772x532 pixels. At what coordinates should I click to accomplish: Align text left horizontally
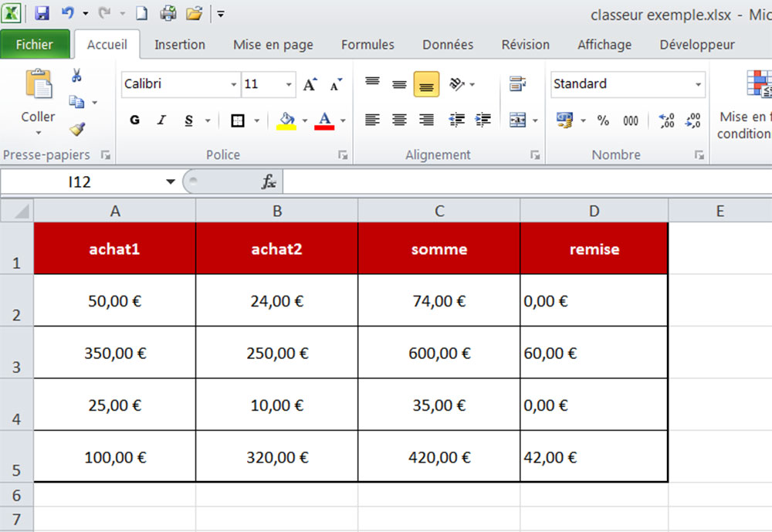click(373, 120)
